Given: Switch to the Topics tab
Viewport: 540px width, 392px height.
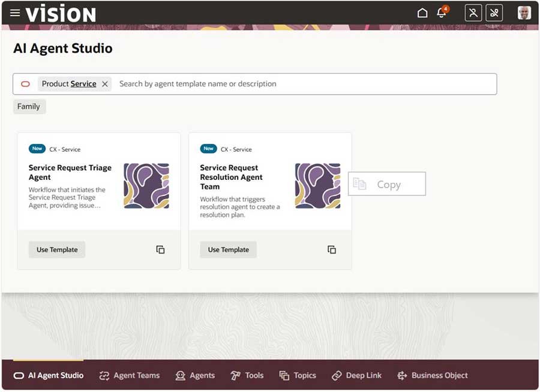Looking at the screenshot, I should point(298,375).
